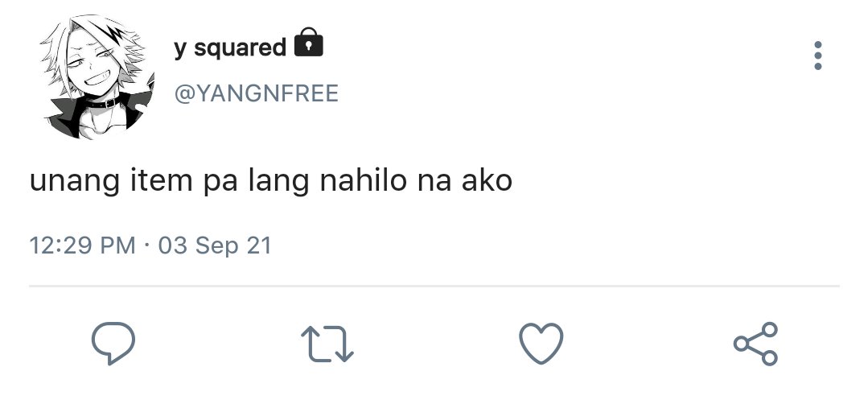The width and height of the screenshot is (868, 400).
Task: Open the share icon options
Action: [x=755, y=344]
